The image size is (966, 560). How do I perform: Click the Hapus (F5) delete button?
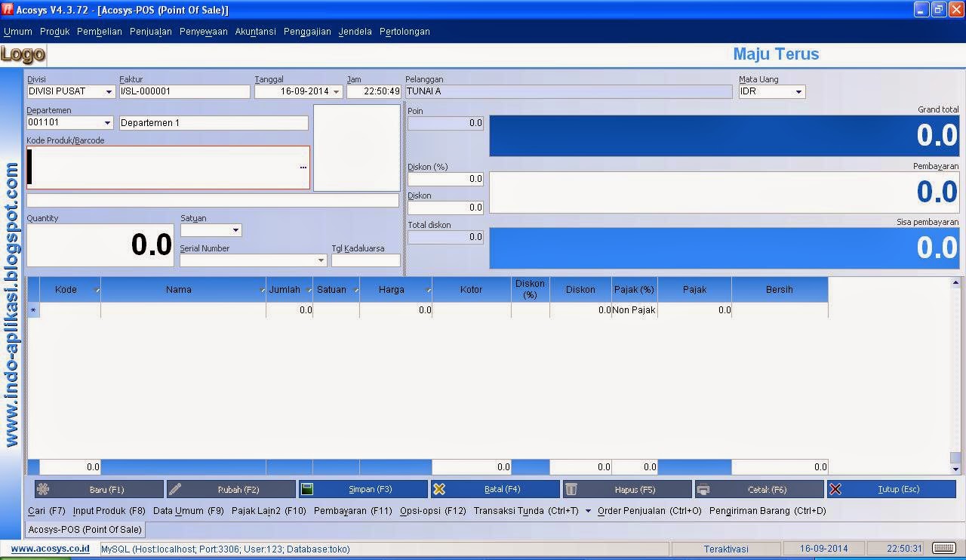click(x=627, y=489)
